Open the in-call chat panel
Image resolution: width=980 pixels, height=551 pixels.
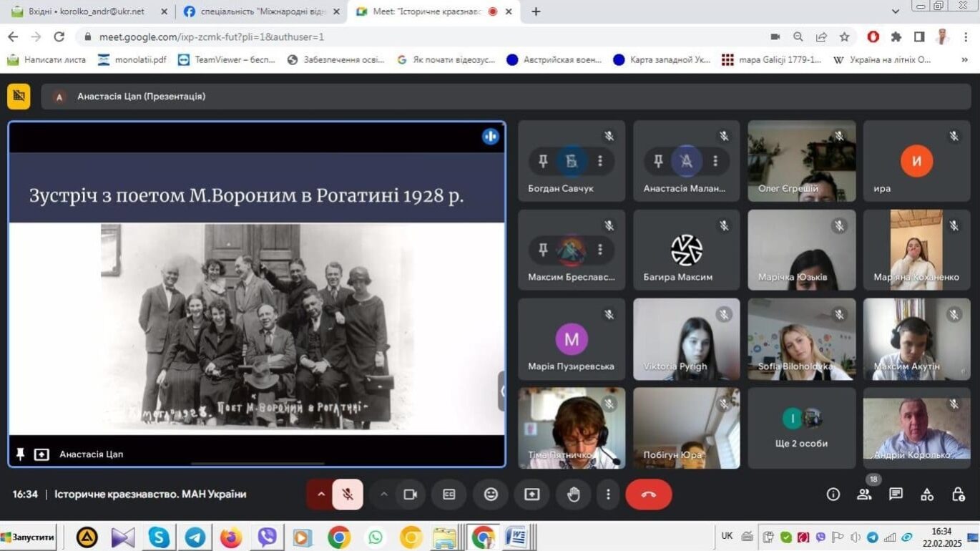click(896, 494)
